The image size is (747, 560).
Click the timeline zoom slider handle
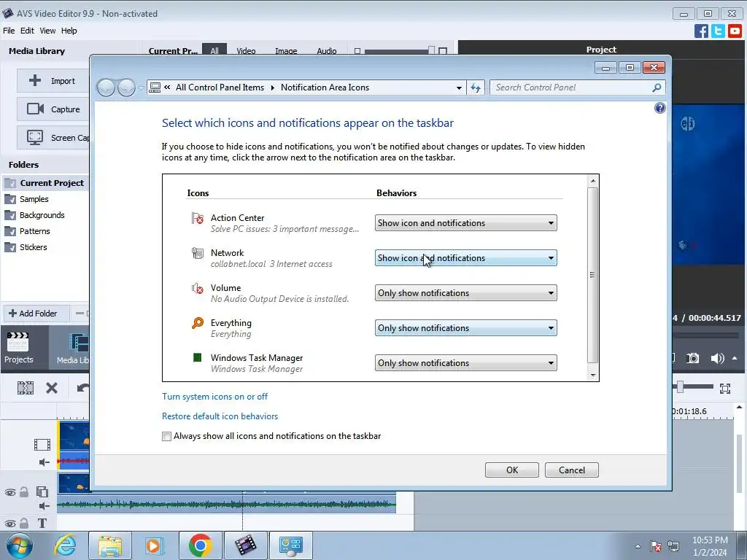(x=681, y=387)
